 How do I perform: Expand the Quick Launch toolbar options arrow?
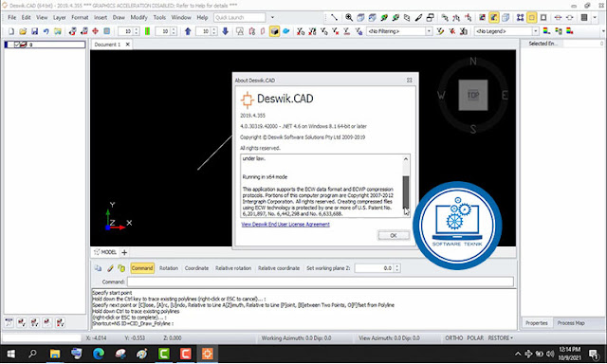click(x=272, y=17)
